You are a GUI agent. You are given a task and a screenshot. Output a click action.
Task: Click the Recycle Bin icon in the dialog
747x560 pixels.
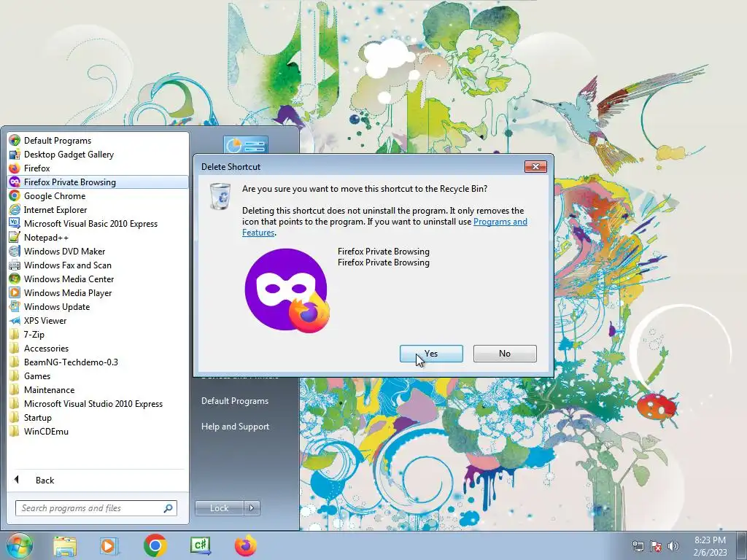(x=220, y=196)
